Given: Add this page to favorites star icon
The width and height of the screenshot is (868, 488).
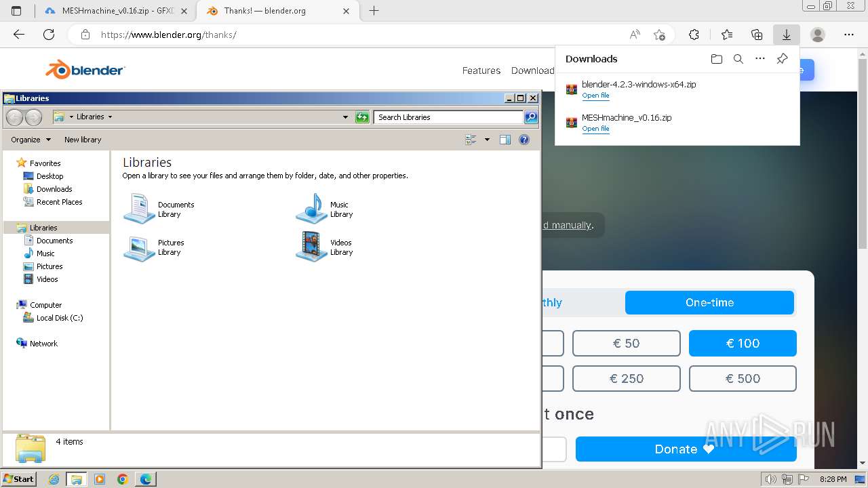Looking at the screenshot, I should click(x=659, y=35).
